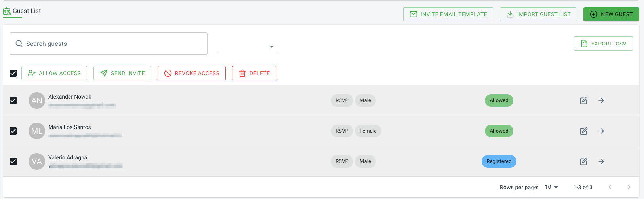Click the New Guest button
644x199 pixels.
pyautogui.click(x=611, y=14)
